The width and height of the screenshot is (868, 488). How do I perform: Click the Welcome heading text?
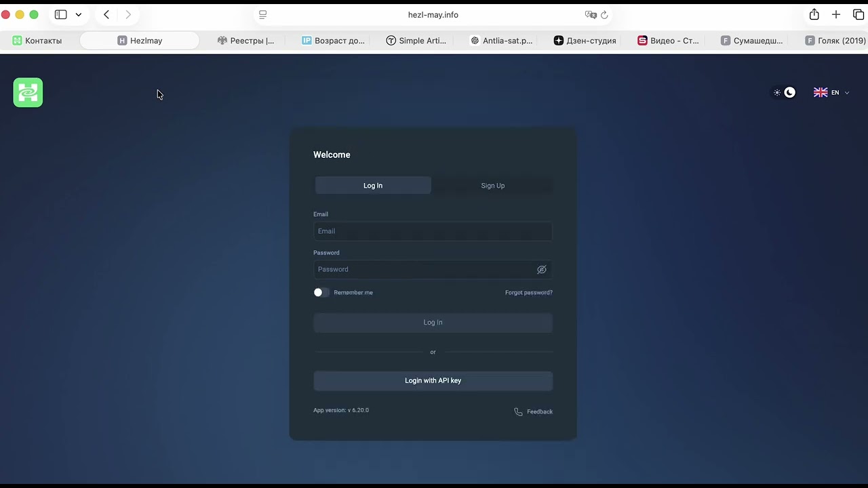(332, 155)
